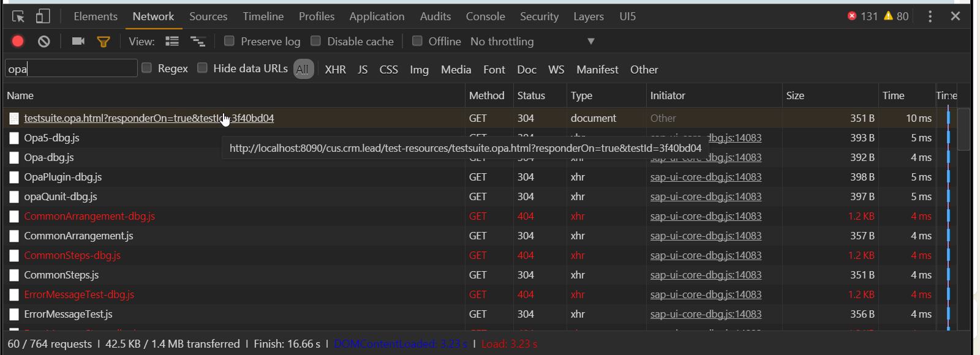980x355 pixels.
Task: Filter requests by WS
Action: [x=556, y=70]
